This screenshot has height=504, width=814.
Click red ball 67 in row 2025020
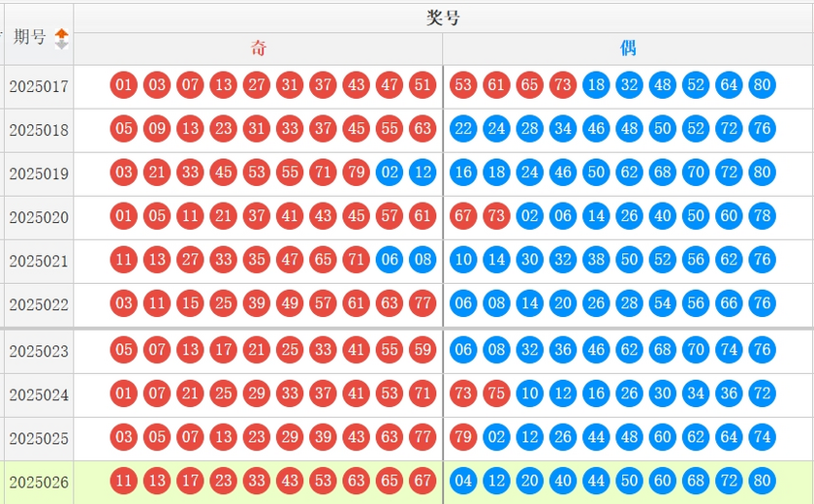pyautogui.click(x=463, y=215)
